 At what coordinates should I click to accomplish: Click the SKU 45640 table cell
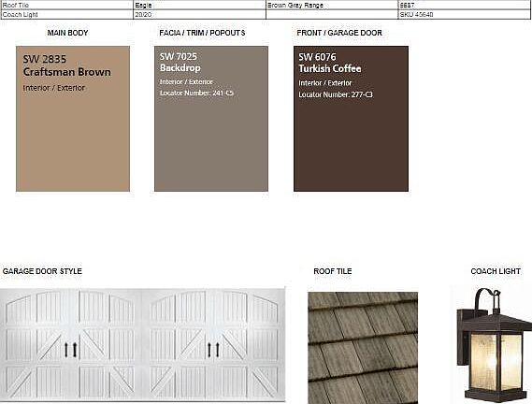click(x=465, y=15)
